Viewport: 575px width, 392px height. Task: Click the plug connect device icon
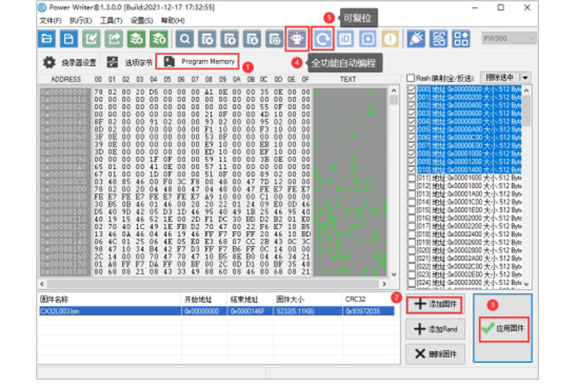pos(415,39)
